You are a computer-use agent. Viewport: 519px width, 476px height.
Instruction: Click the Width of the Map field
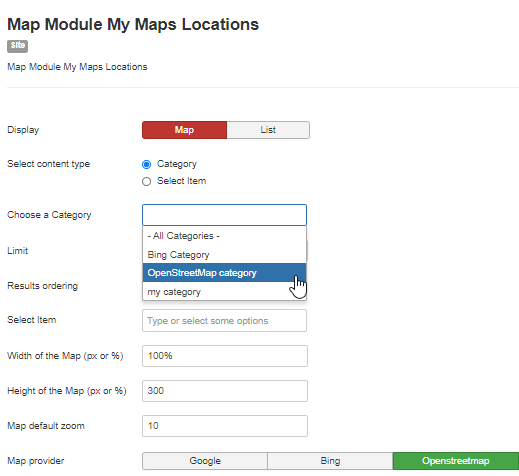[225, 356]
